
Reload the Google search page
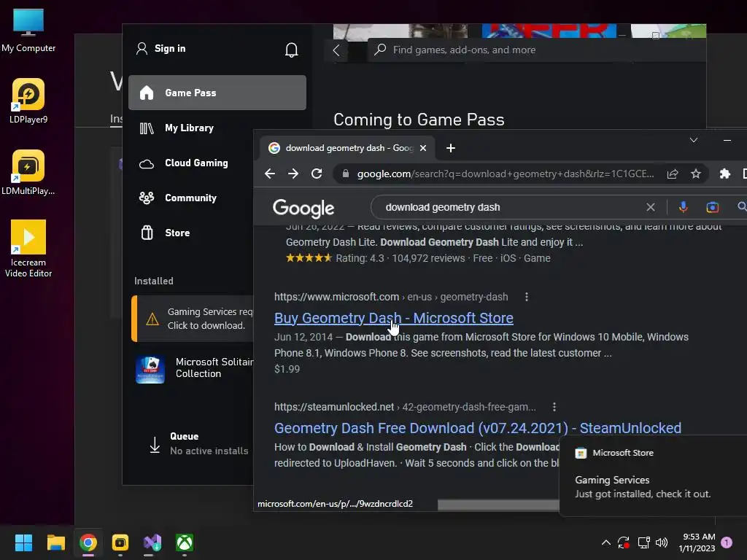click(x=317, y=174)
